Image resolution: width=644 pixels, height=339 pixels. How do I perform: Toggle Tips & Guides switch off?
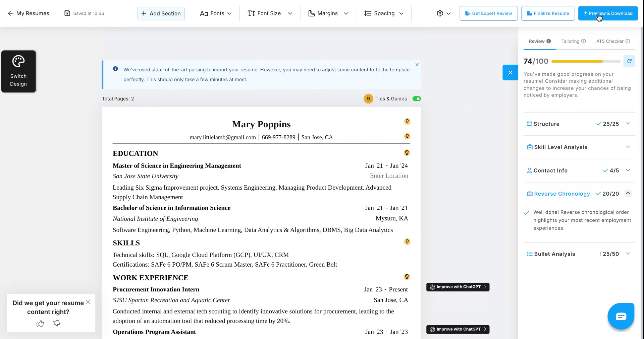coord(417,99)
